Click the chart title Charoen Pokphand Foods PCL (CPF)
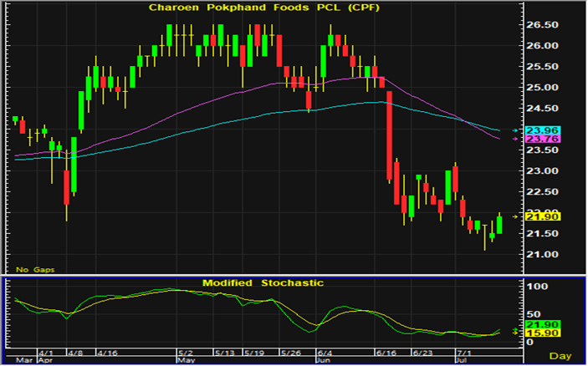Image resolution: width=588 pixels, height=366 pixels. pos(264,8)
